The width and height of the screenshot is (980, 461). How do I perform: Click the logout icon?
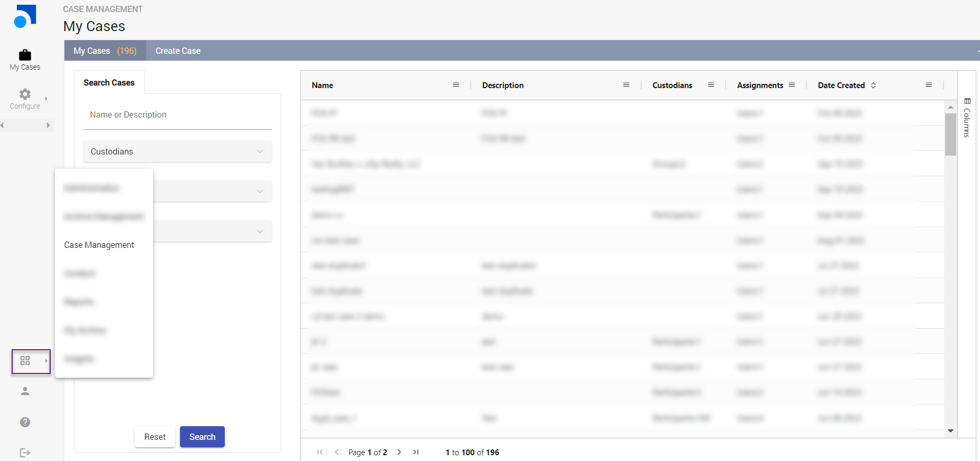[25, 453]
